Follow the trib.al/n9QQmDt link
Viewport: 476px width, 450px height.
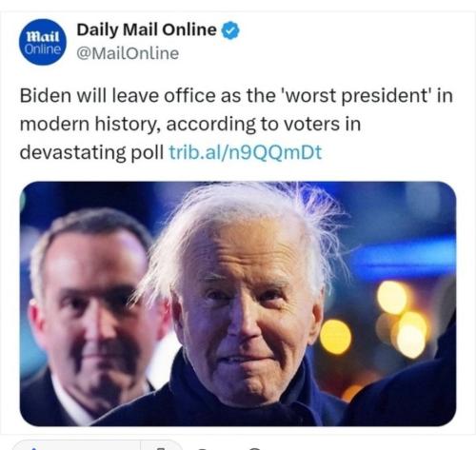click(x=246, y=152)
